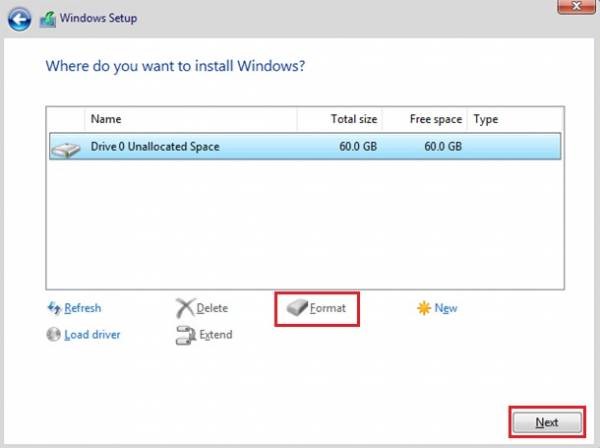Viewport: 600px width, 448px height.
Task: Click the Extend link text
Action: pos(216,335)
